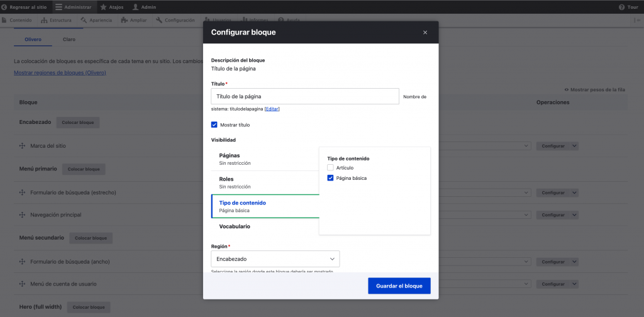This screenshot has height=317, width=644.
Task: Click the Guardar el bloque button
Action: click(x=399, y=286)
